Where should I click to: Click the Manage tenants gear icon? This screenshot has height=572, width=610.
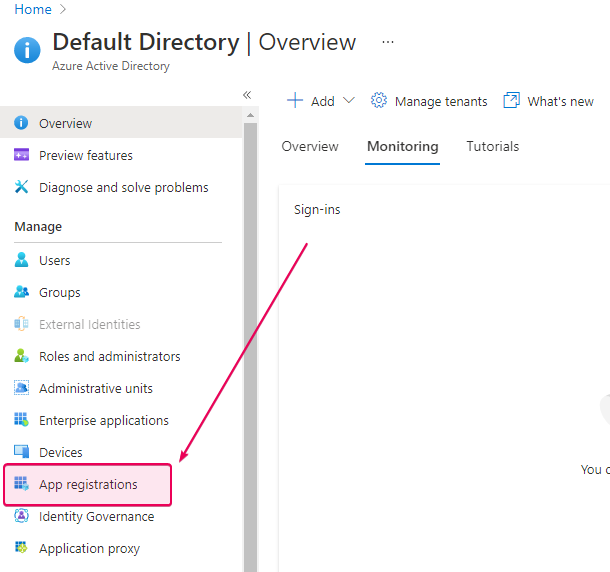(379, 100)
